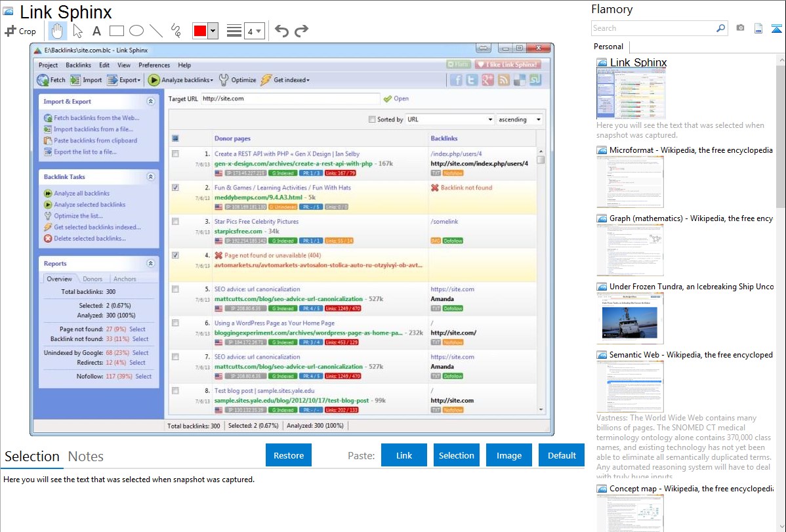The image size is (786, 532).
Task: Open the Export dropdown in toolbar
Action: (x=124, y=80)
